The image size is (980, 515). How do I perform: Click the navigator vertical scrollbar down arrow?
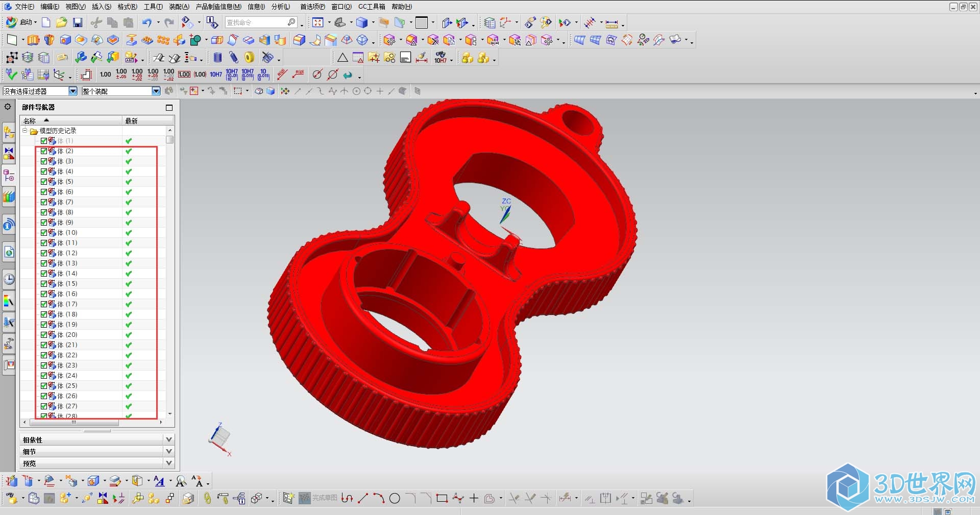point(170,414)
